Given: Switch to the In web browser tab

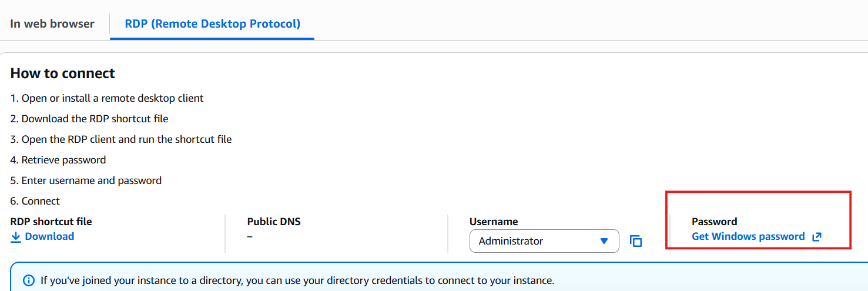Looking at the screenshot, I should coord(52,24).
